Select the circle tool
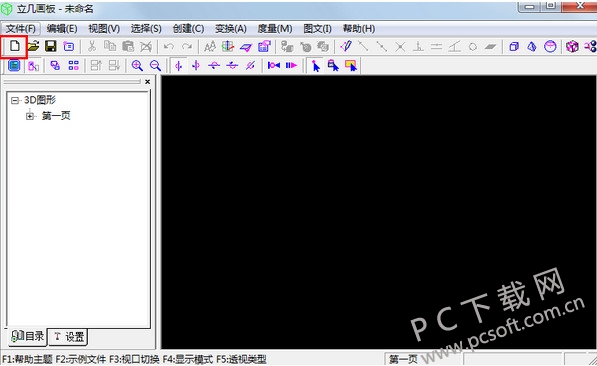Screen dimensions: 597x366 tap(472, 46)
